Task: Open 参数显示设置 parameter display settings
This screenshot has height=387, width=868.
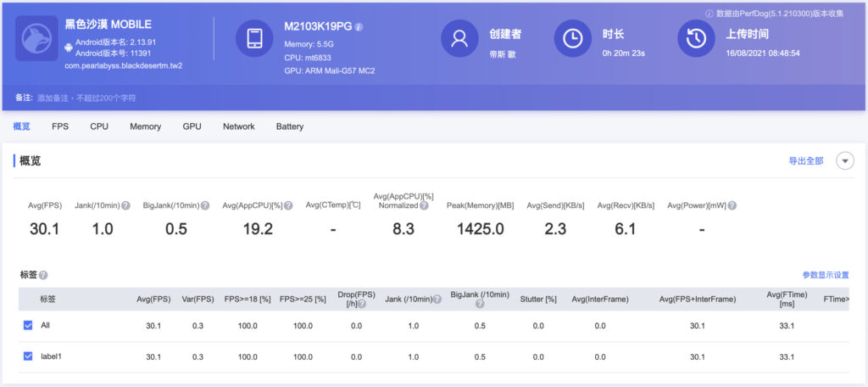Action: (826, 275)
